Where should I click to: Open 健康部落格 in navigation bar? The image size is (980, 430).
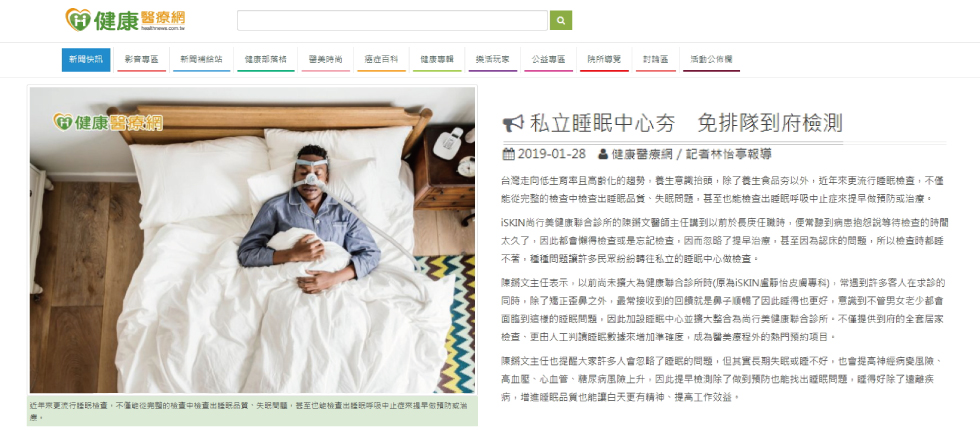click(x=266, y=60)
